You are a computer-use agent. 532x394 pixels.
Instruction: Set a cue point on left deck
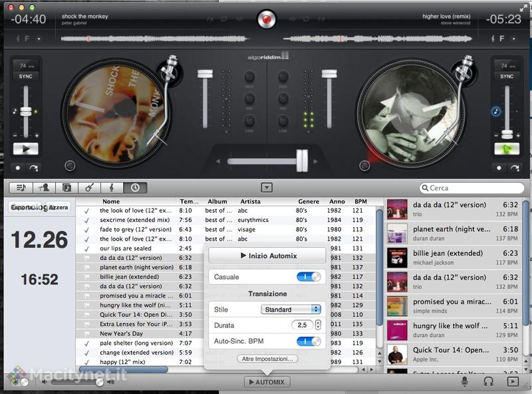click(18, 168)
